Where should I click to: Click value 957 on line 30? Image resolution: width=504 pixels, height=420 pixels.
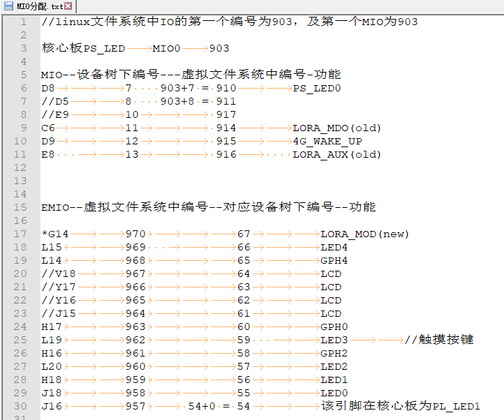point(135,406)
